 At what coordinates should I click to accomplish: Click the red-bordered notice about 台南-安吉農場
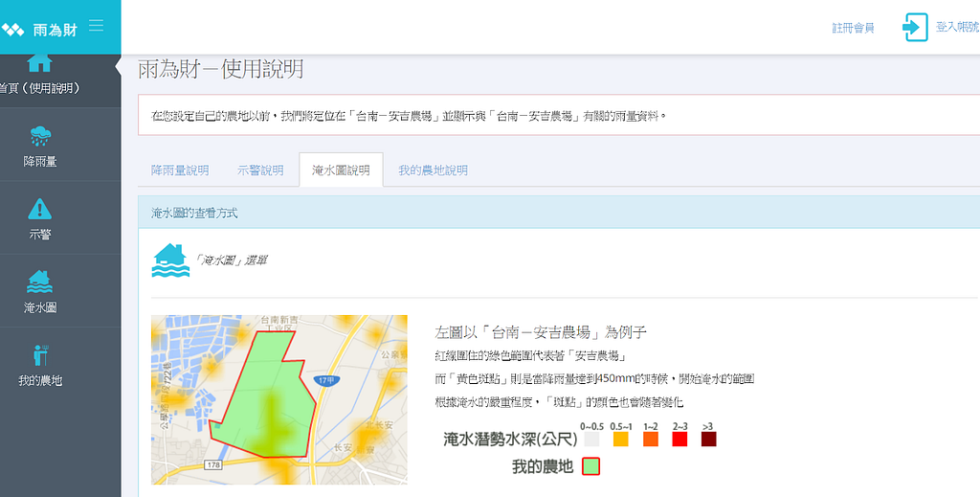pos(559,116)
